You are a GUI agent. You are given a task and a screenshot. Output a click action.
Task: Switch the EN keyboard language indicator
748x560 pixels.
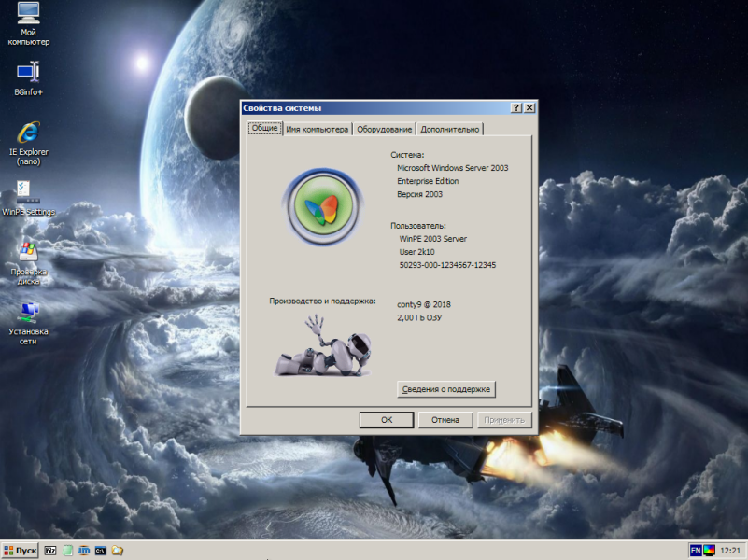click(696, 551)
